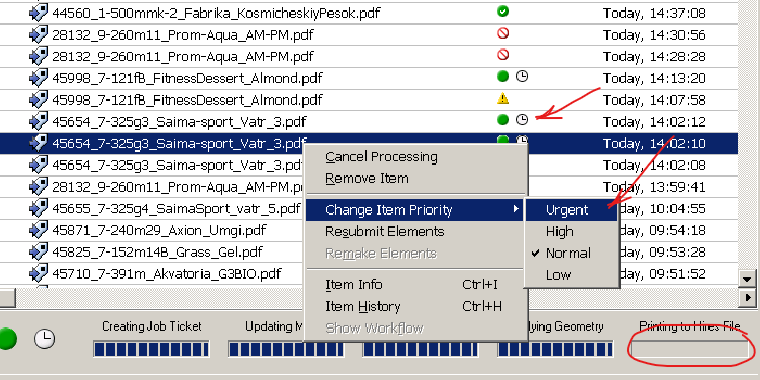Select 44560_1-500mmk-2_Fabrika_KosmicheskiyPesok.pdf file name
The image size is (760, 380).
[216, 13]
